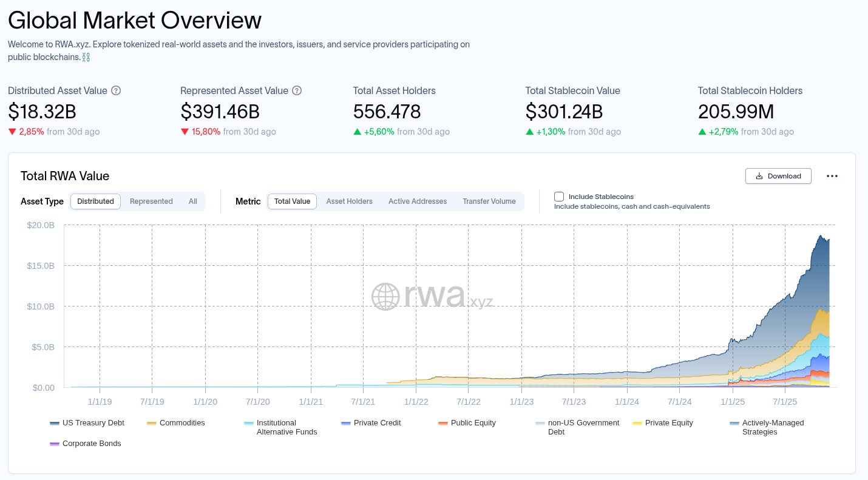
Task: Click the Distributed Asset Value help icon
Action: coord(116,90)
